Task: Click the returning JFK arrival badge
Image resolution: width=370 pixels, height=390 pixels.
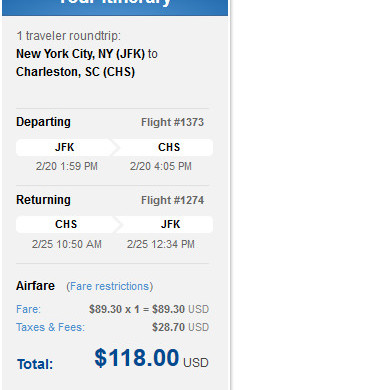Action: 164,224
